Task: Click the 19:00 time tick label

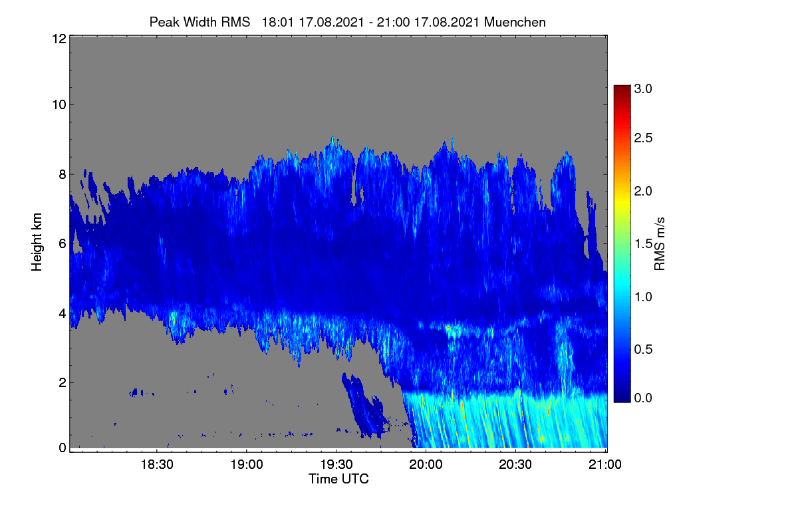Action: 247,465
